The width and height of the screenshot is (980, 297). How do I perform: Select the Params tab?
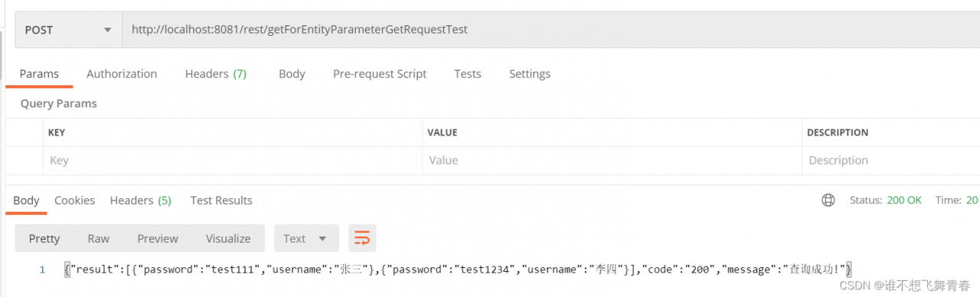39,73
